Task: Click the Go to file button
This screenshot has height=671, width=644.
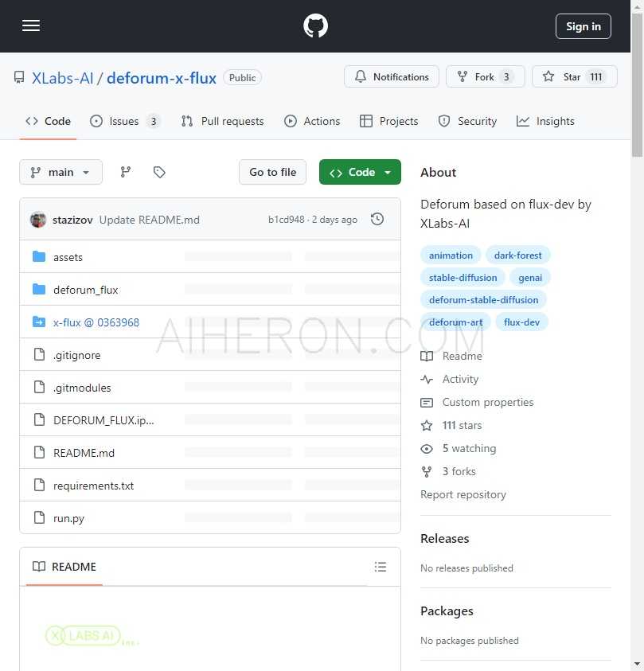Action: click(272, 172)
